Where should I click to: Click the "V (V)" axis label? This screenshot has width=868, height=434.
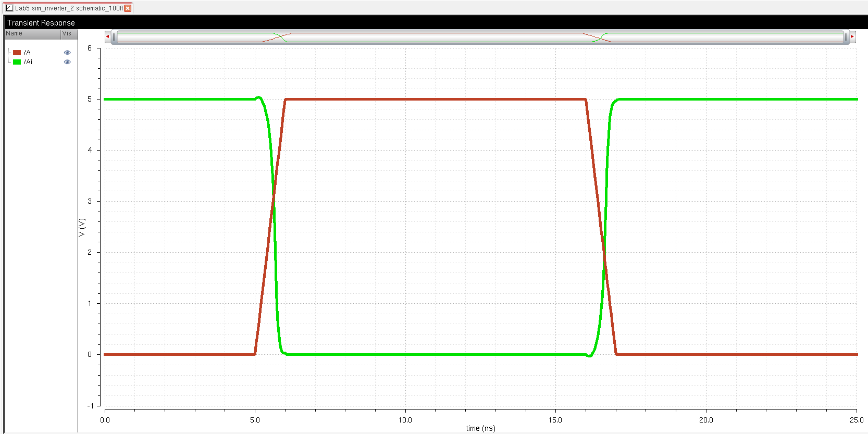(82, 227)
